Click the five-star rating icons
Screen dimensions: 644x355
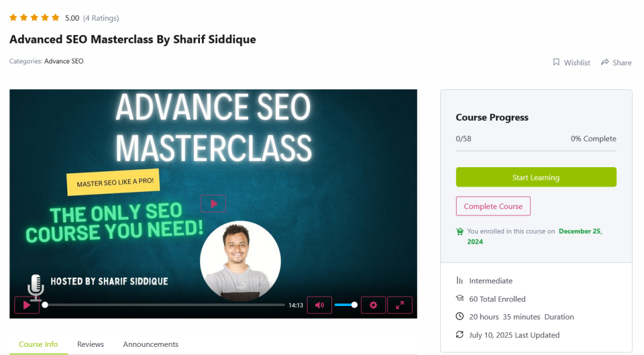[x=35, y=18]
